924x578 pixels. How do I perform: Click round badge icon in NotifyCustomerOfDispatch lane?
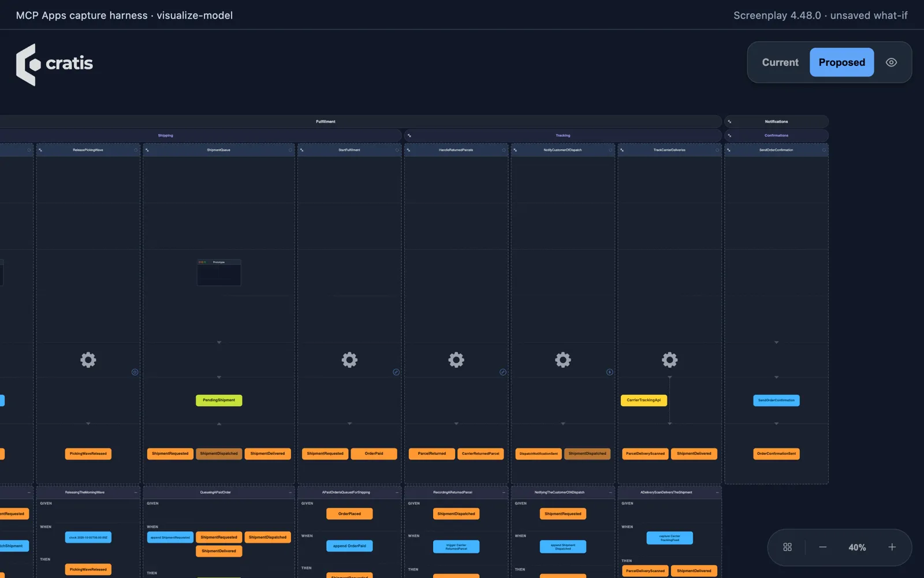coord(610,372)
